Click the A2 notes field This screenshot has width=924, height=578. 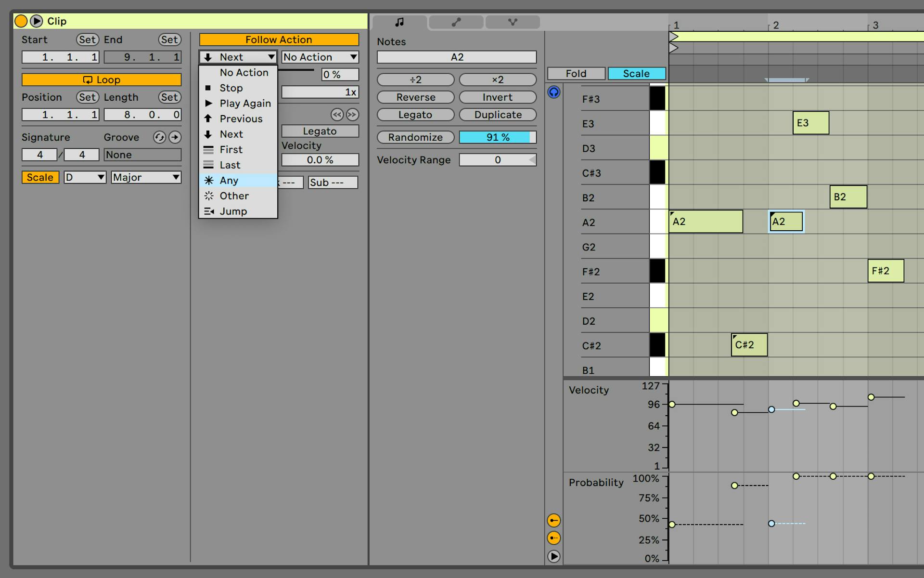tap(456, 57)
